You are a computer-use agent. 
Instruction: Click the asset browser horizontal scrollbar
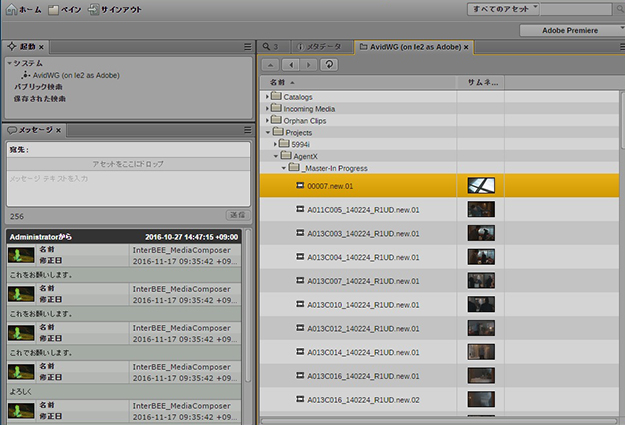439,421
